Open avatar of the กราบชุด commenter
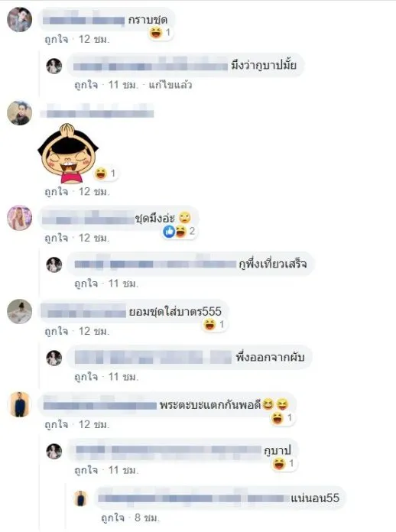The image size is (396, 532). pos(19,20)
